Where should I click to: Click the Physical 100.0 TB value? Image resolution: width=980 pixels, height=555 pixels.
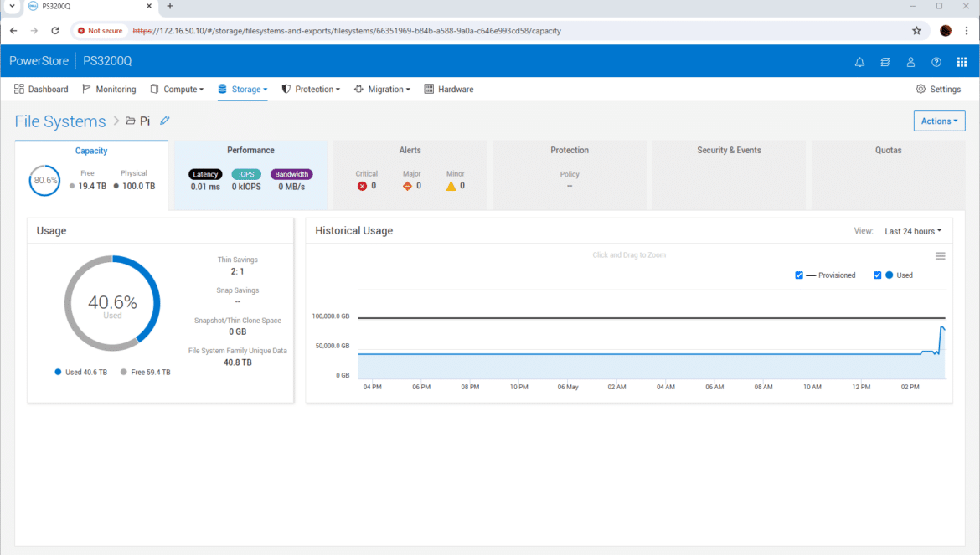(x=139, y=186)
